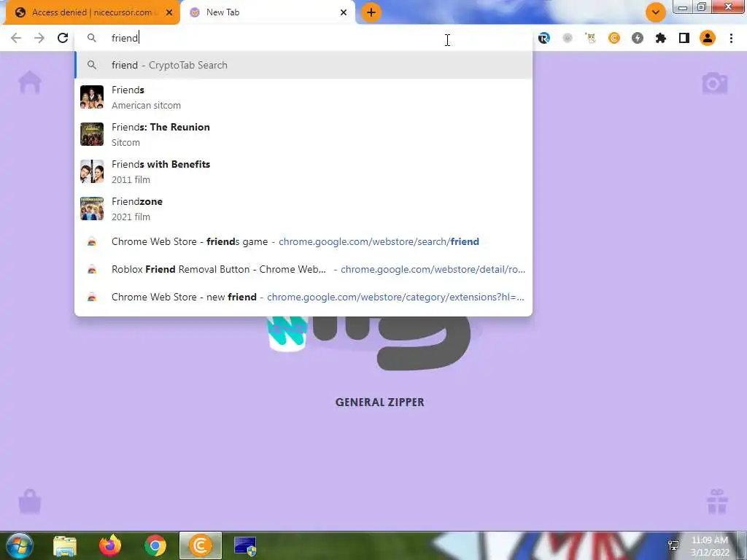The height and width of the screenshot is (560, 747).
Task: Open Chrome Web Store new friend suggestion
Action: pyautogui.click(x=303, y=297)
